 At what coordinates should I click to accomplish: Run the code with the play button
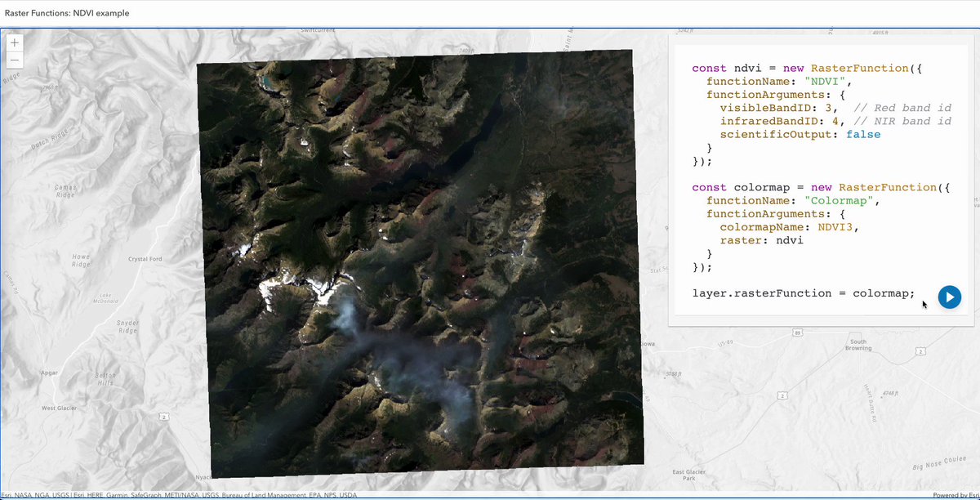[x=949, y=297]
